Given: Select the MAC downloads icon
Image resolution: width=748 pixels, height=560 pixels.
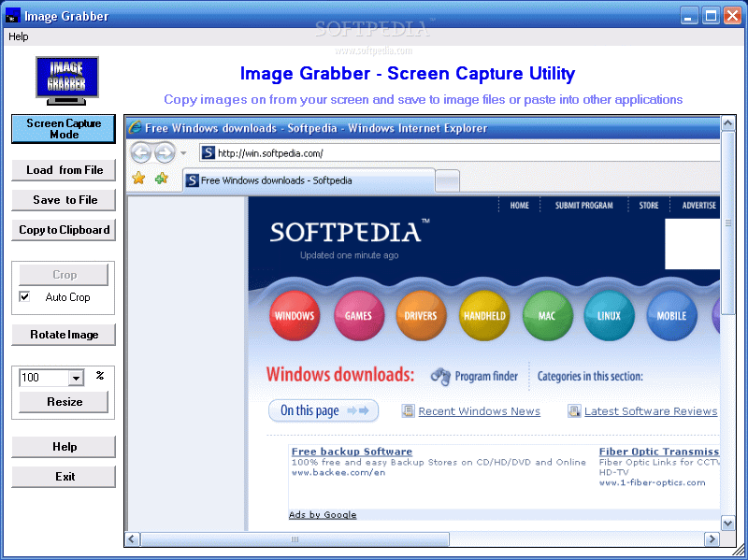Looking at the screenshot, I should [547, 316].
